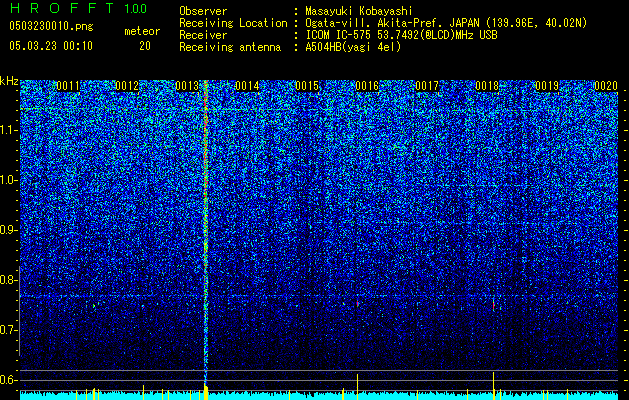The image size is (629, 400).
Task: Click the kHz axis unit label
Action: pyautogui.click(x=9, y=81)
